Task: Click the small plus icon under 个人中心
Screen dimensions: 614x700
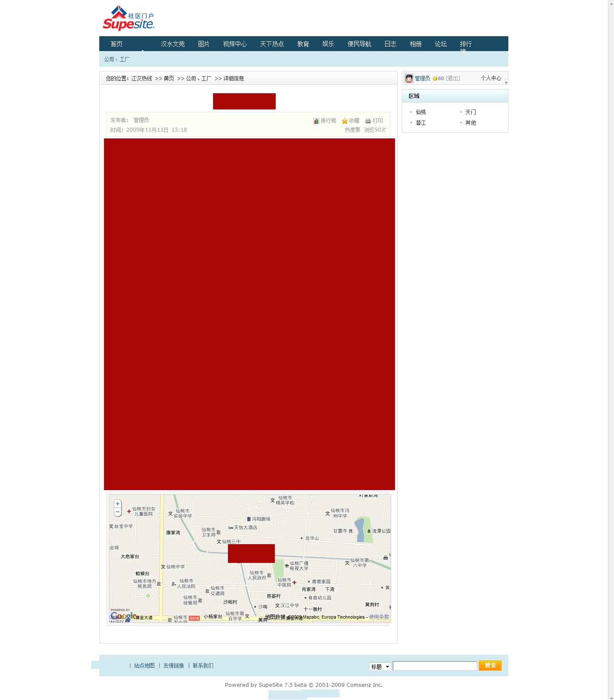Action: point(506,83)
